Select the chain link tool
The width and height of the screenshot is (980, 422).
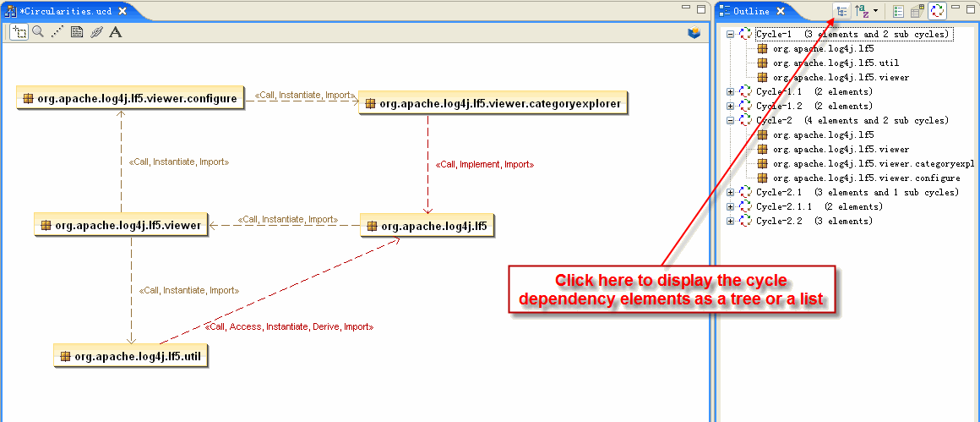[x=95, y=32]
